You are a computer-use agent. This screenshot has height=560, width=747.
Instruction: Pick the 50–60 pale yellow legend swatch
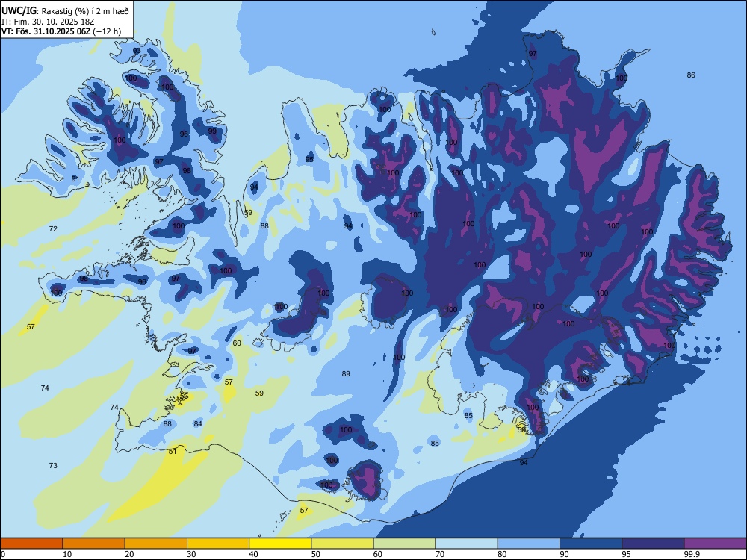click(342, 544)
